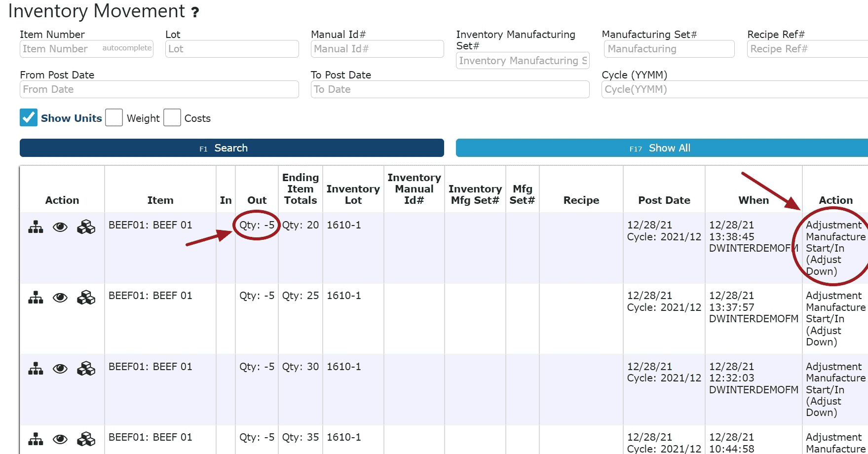Click the In column header
868x454 pixels.
pos(226,200)
